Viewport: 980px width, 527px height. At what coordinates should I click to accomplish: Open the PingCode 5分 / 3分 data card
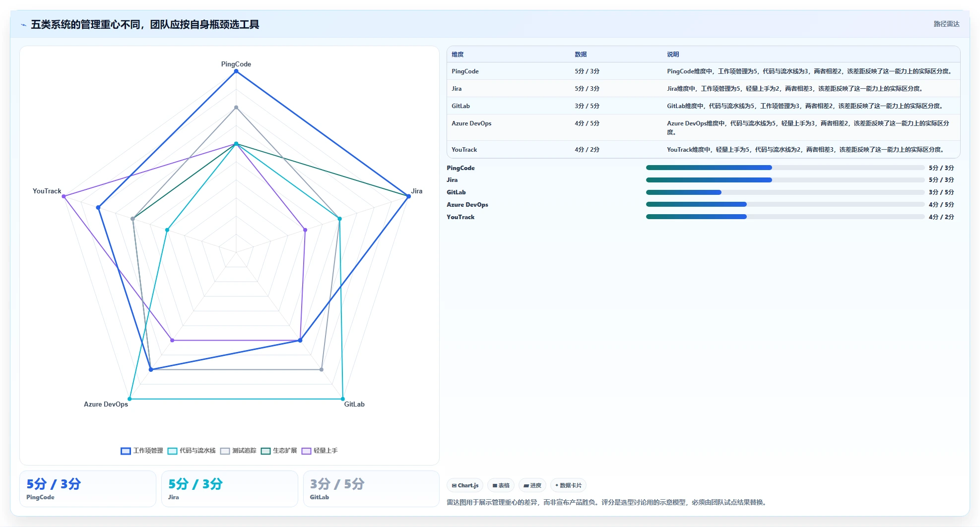click(x=88, y=489)
